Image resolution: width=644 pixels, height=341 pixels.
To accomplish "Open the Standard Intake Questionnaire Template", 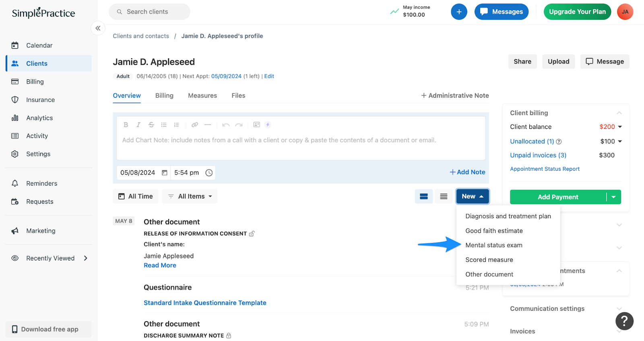I will click(x=205, y=303).
